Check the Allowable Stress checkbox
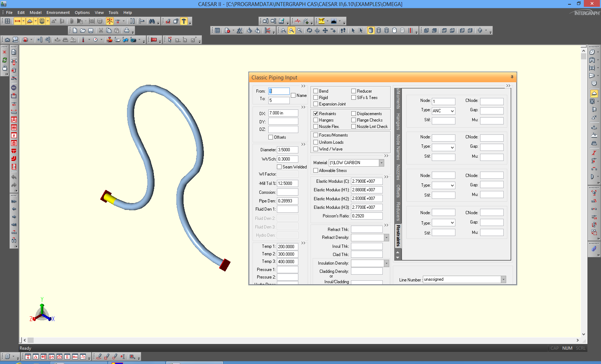The height and width of the screenshot is (364, 601). click(x=316, y=171)
